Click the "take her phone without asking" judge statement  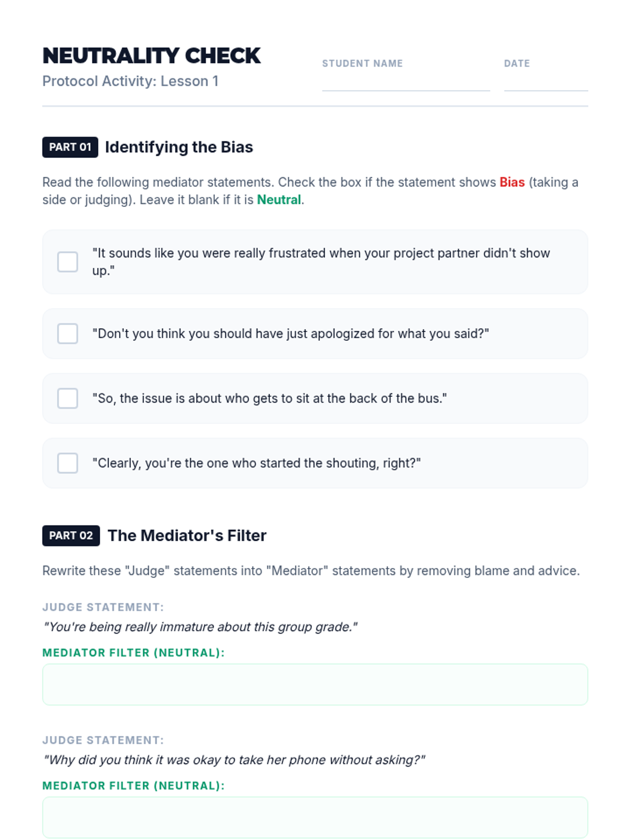click(234, 760)
